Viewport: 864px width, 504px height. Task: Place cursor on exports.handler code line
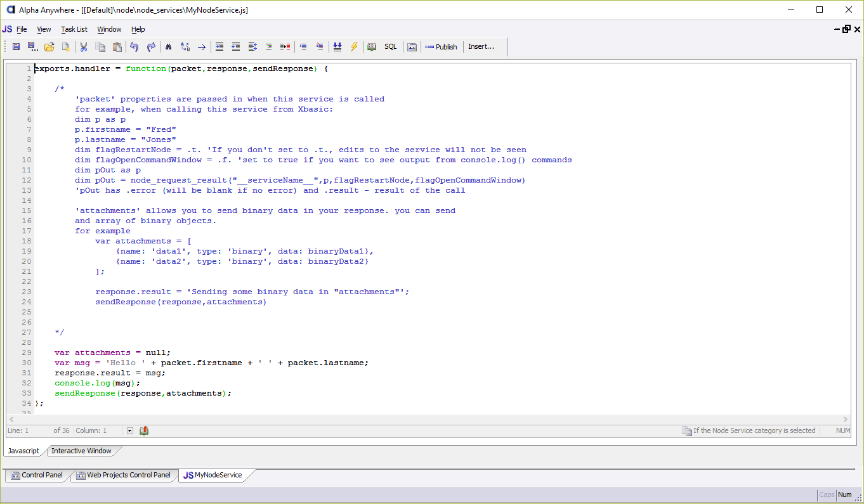pos(181,68)
